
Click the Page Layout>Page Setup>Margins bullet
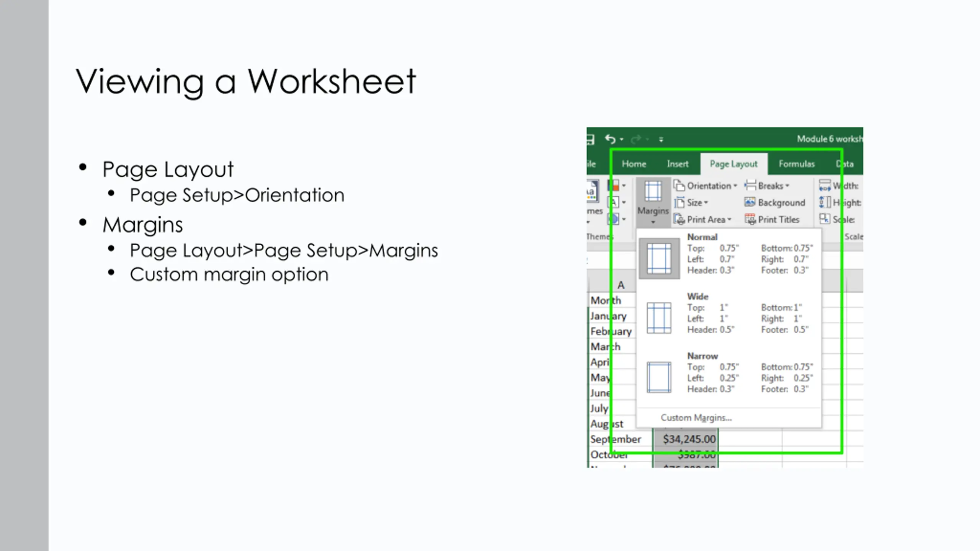(x=284, y=251)
